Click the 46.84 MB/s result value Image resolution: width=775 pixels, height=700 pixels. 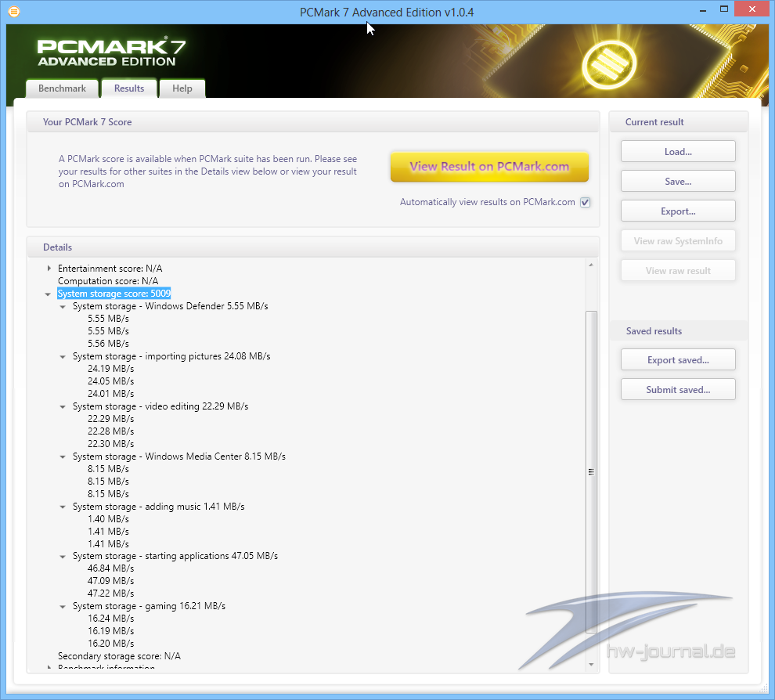coord(110,568)
